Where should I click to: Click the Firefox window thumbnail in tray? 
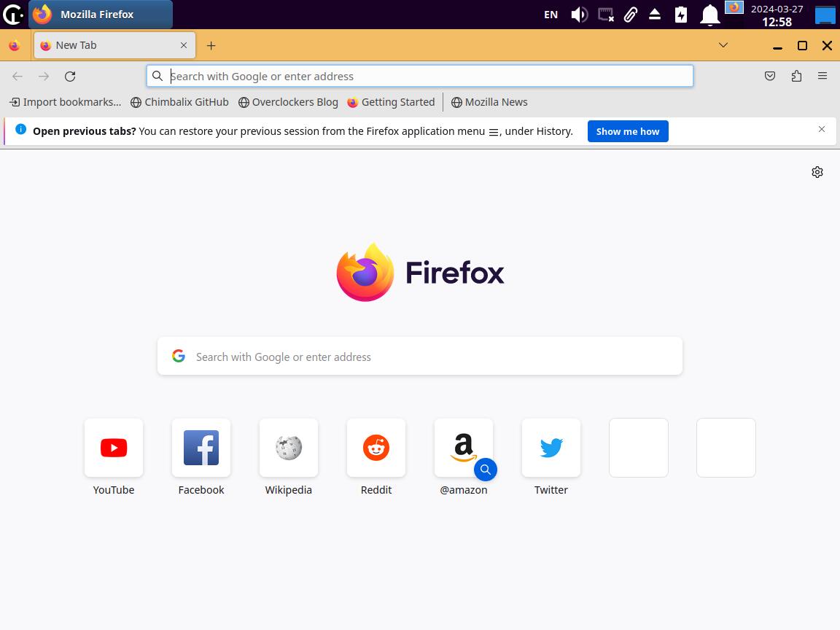point(734,7)
